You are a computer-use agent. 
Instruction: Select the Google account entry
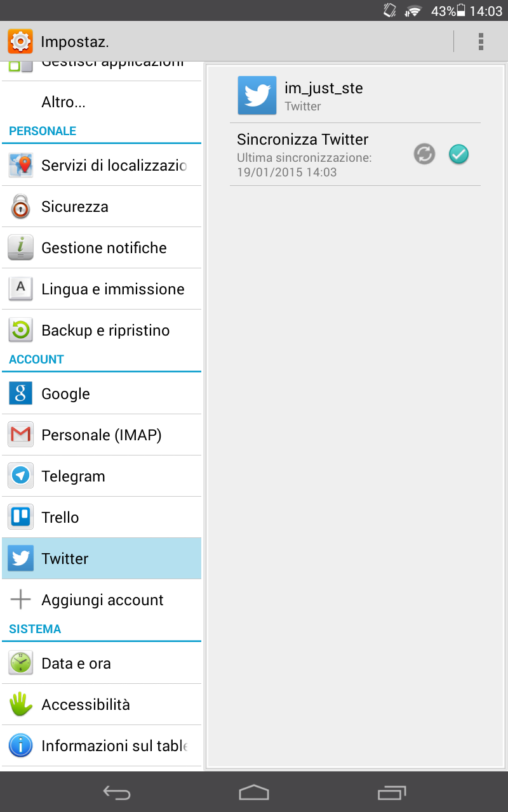click(102, 394)
